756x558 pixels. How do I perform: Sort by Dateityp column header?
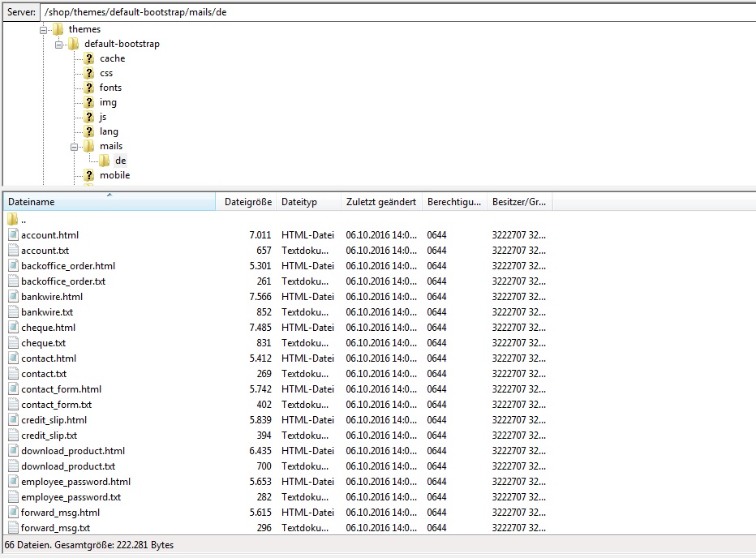(x=308, y=202)
